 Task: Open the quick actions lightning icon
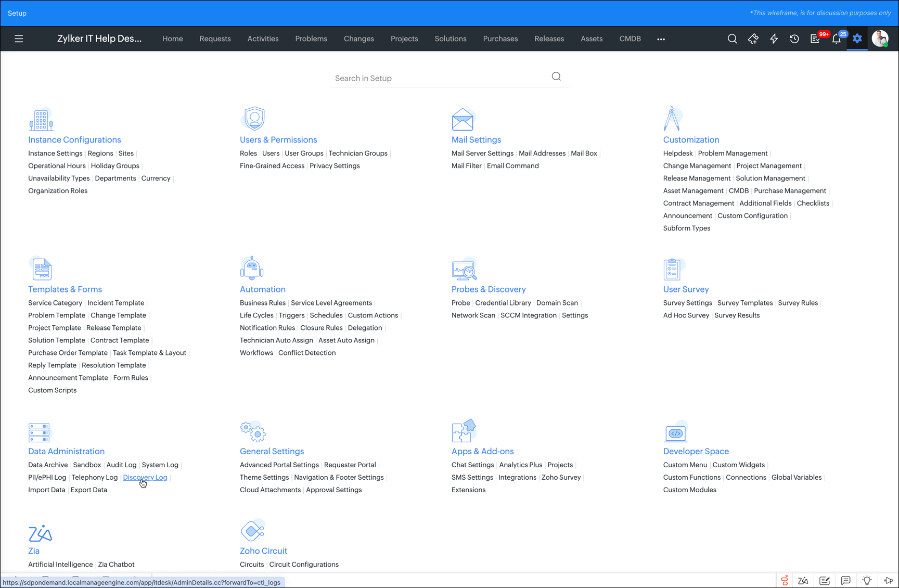click(774, 39)
